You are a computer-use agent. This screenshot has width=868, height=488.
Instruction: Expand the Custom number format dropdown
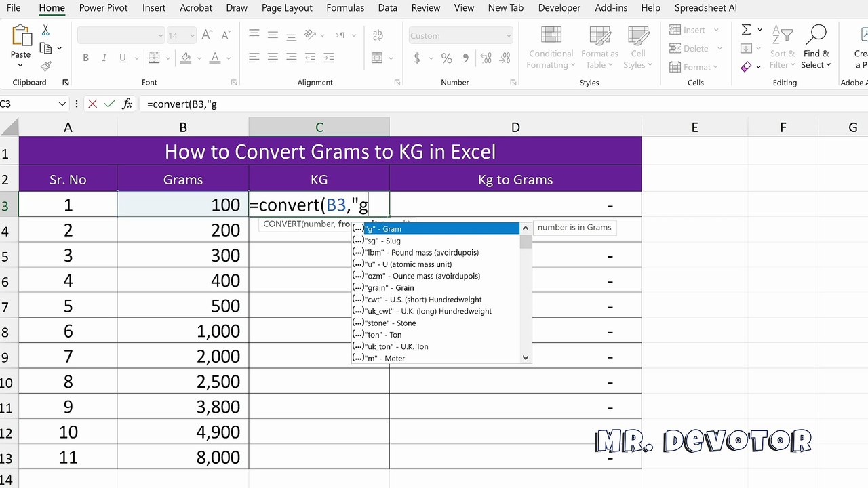pos(509,36)
